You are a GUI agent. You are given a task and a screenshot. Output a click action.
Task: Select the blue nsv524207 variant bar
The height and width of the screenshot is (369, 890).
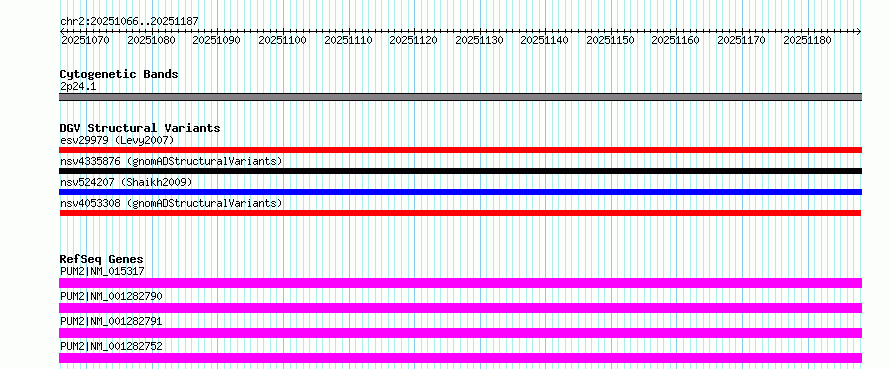click(x=460, y=192)
